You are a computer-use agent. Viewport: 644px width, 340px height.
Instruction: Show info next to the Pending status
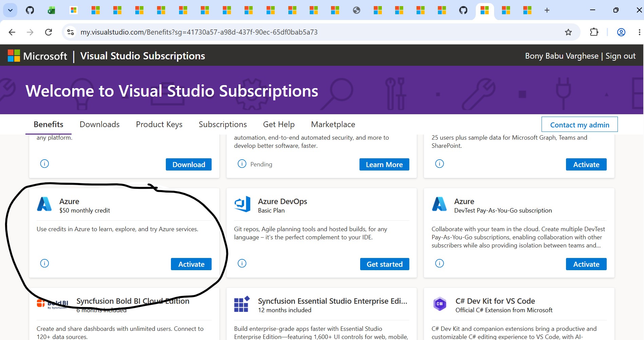click(x=242, y=164)
